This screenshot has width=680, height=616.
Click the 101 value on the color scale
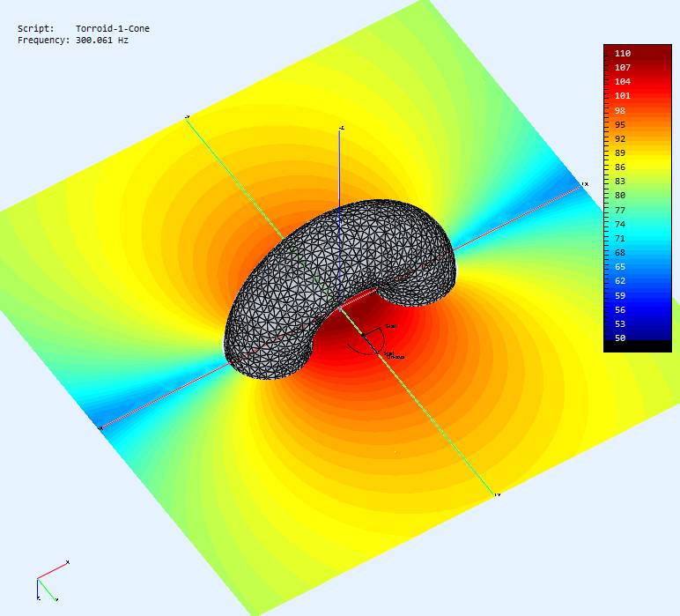(623, 95)
